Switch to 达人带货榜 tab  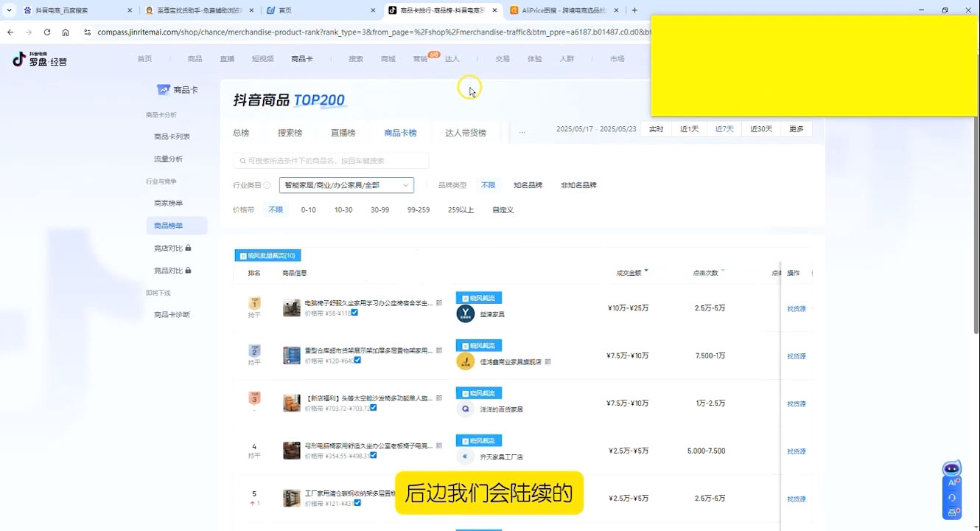tap(466, 133)
